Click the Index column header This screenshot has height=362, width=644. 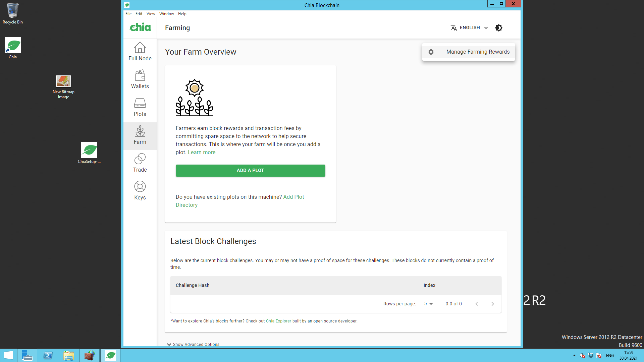[429, 285]
